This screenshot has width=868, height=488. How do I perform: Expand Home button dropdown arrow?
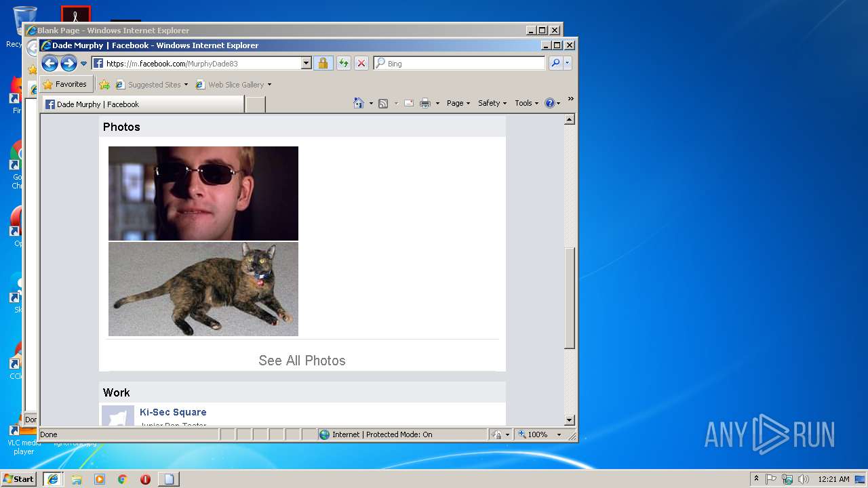(x=371, y=104)
